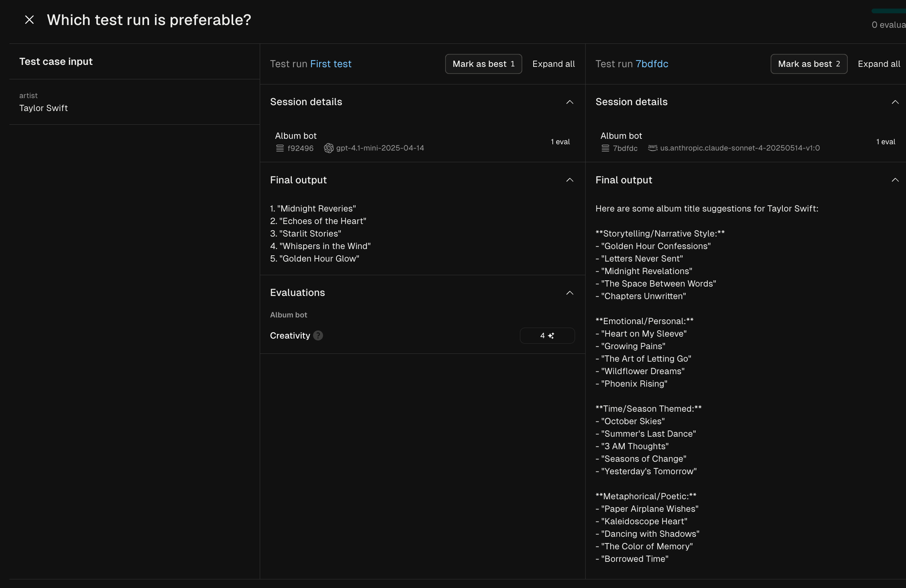Collapse First test Session details section
Image resolution: width=906 pixels, height=588 pixels.
click(x=570, y=102)
